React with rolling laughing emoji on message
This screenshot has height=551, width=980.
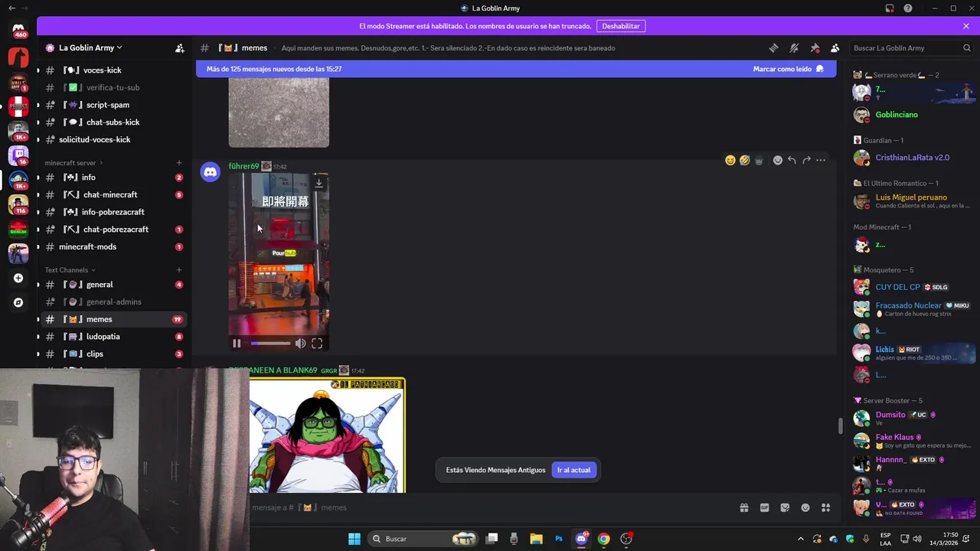(744, 160)
